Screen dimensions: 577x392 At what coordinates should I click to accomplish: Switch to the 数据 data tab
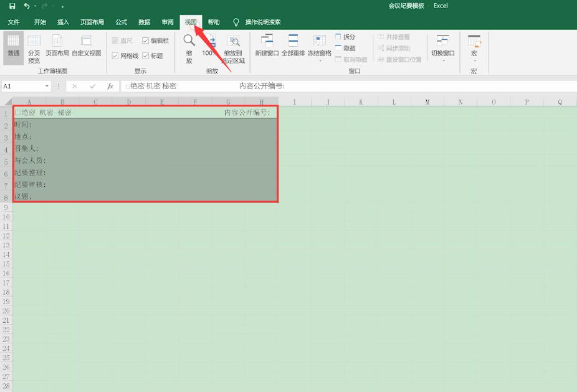pyautogui.click(x=145, y=22)
